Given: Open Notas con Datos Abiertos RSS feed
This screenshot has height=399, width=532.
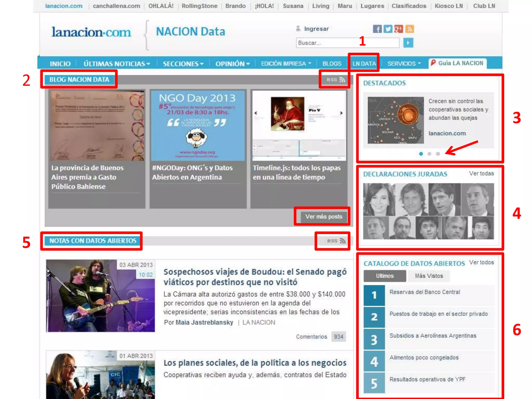Looking at the screenshot, I should tap(336, 241).
